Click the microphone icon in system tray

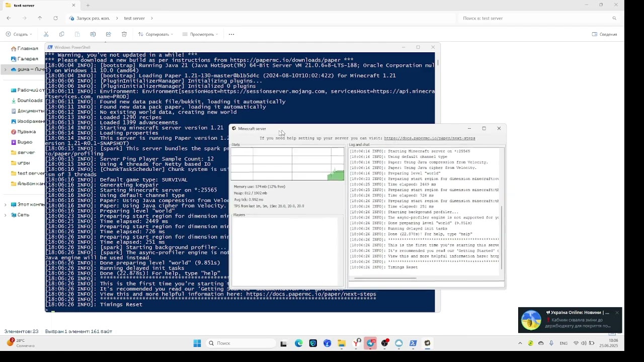551,343
